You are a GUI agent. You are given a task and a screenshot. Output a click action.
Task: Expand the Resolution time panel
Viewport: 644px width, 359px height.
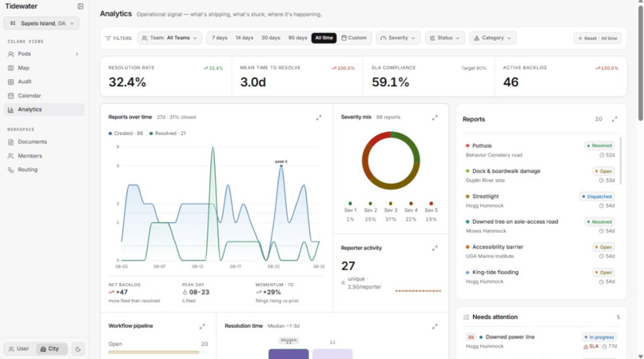point(435,326)
